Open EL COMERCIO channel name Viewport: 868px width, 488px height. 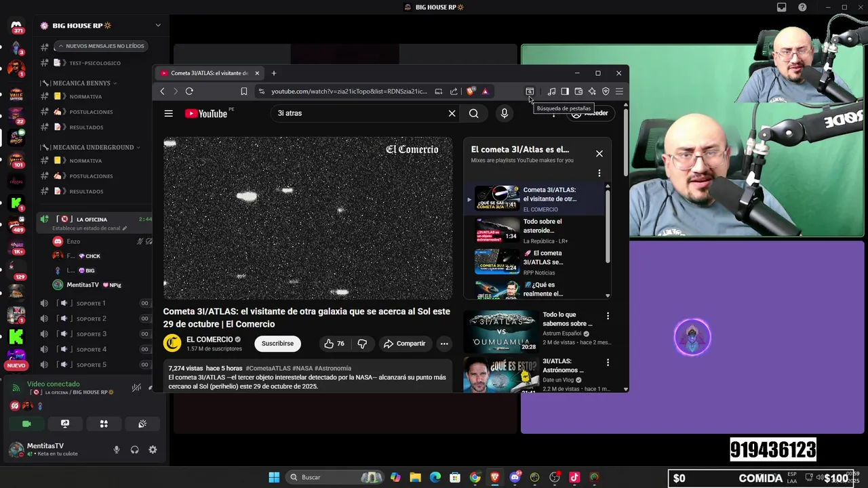(x=210, y=340)
